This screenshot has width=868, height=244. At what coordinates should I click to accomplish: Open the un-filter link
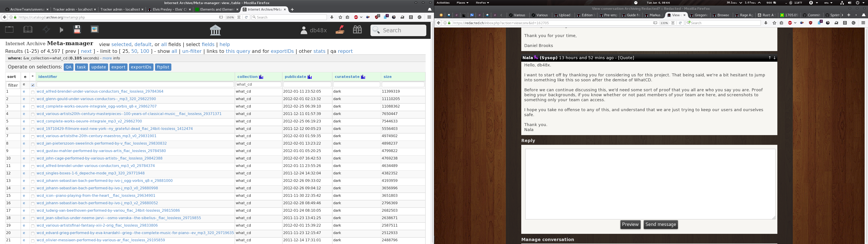click(192, 51)
